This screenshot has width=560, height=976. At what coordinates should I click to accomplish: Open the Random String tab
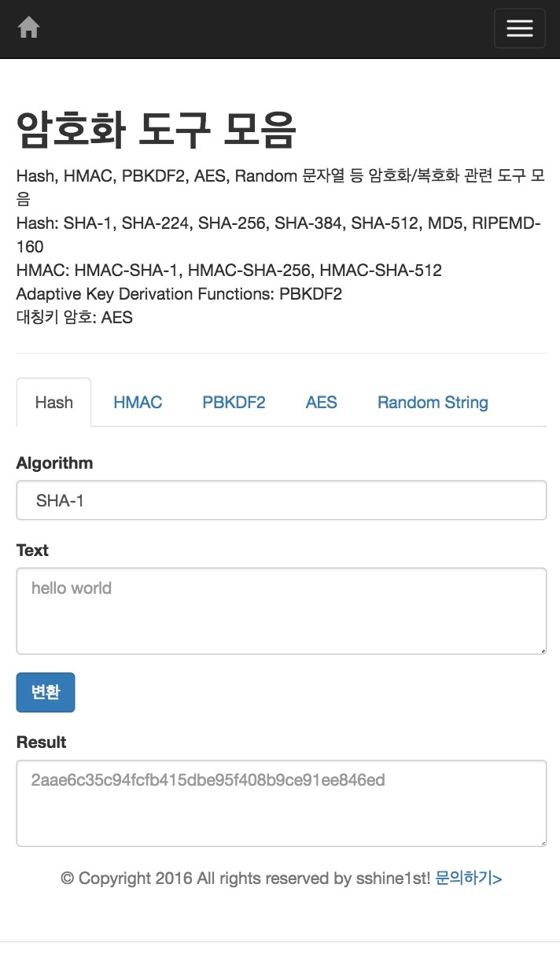(433, 403)
